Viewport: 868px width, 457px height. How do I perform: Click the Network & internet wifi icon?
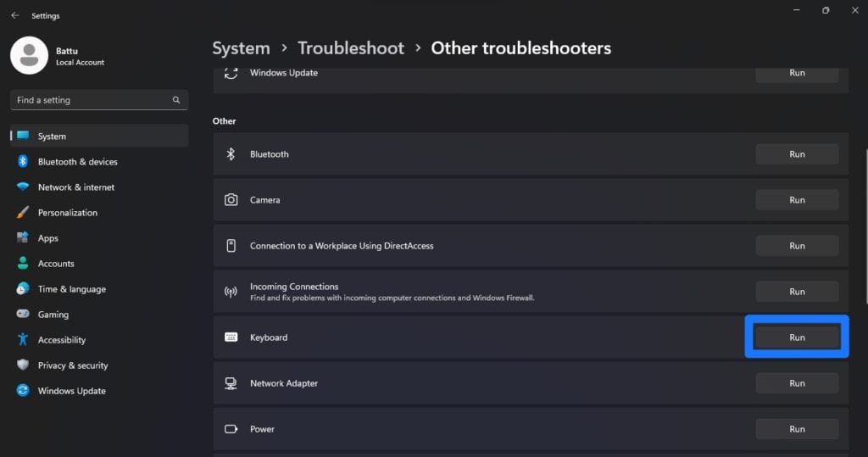pyautogui.click(x=23, y=187)
